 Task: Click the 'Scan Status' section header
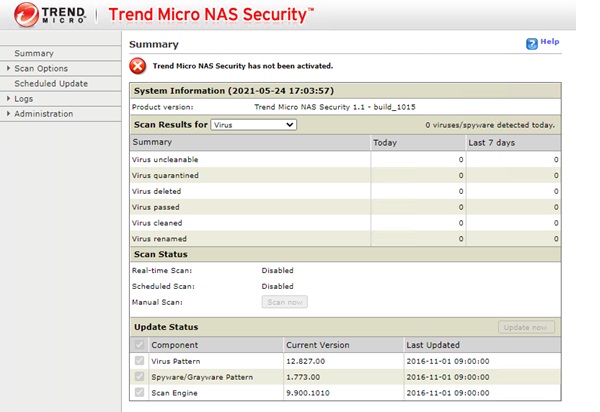click(x=161, y=254)
